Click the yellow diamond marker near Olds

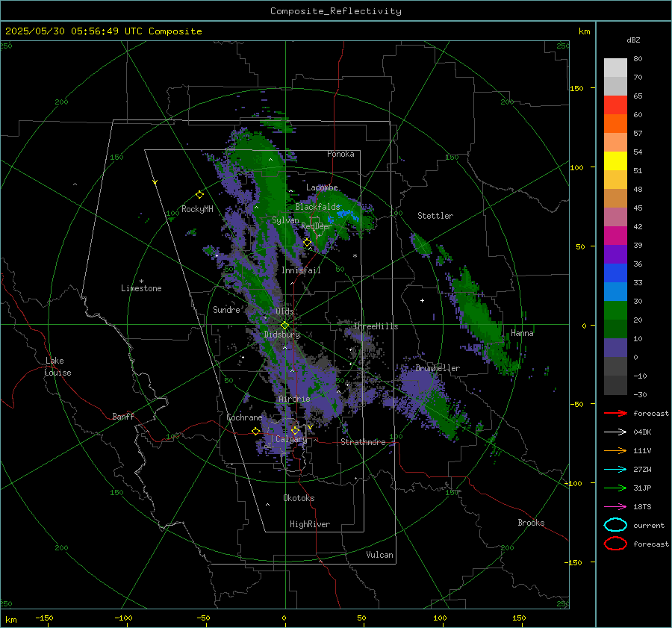click(x=284, y=326)
